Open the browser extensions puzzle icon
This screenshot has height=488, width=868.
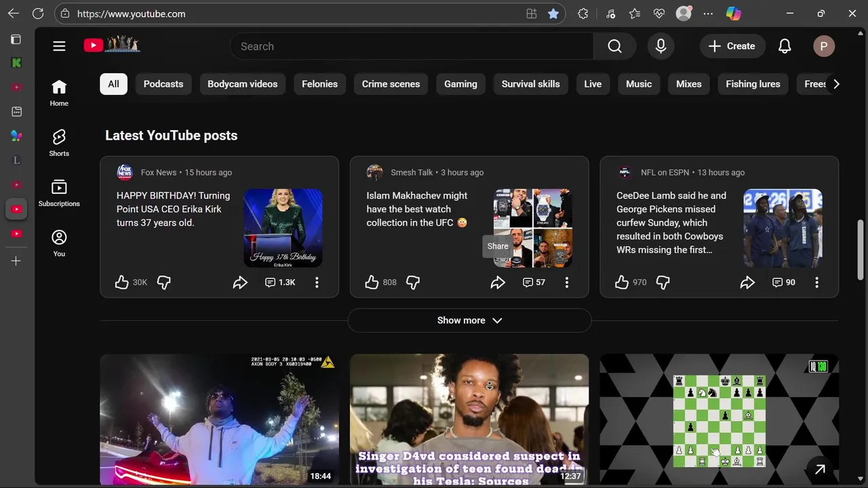pos(583,14)
